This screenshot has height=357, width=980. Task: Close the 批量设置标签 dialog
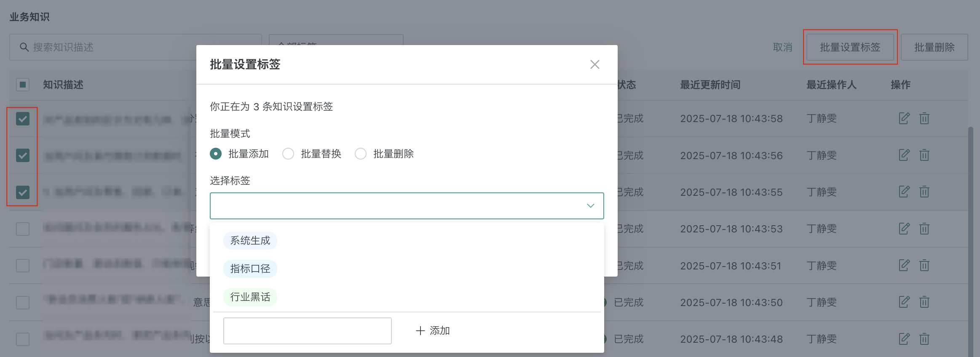pyautogui.click(x=594, y=64)
